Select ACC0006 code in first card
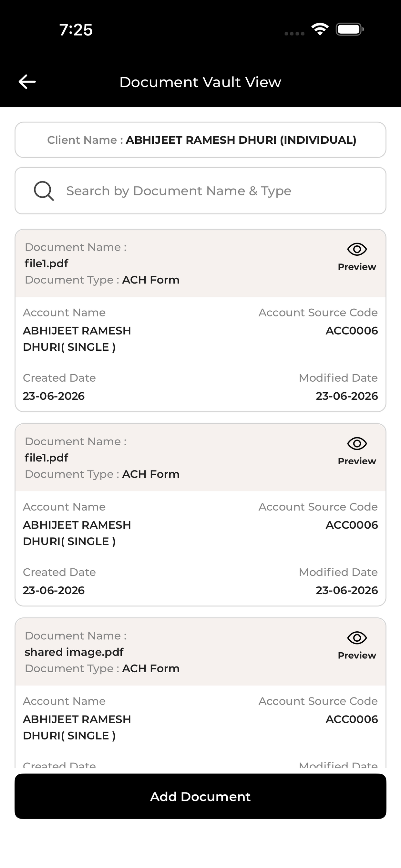401x868 pixels. pyautogui.click(x=352, y=331)
